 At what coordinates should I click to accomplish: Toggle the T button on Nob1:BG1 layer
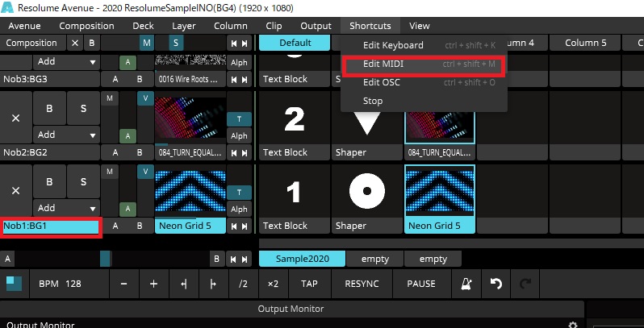point(239,193)
